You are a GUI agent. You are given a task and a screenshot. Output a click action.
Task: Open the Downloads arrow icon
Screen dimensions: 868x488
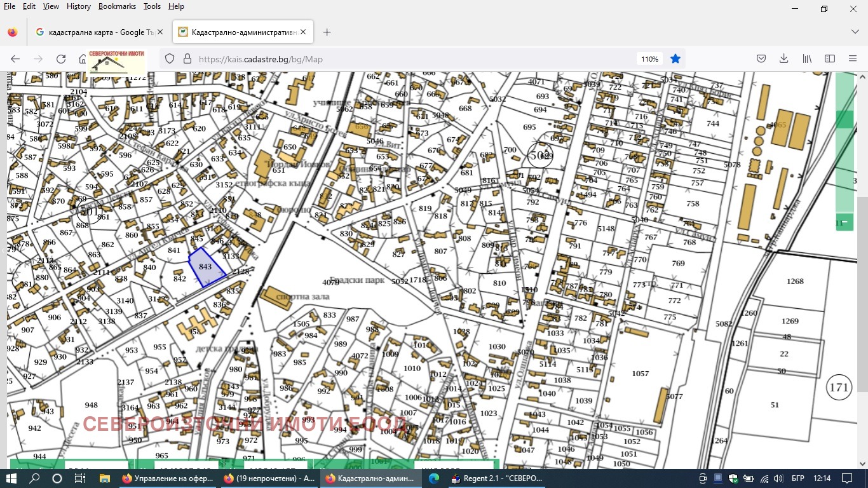click(784, 59)
